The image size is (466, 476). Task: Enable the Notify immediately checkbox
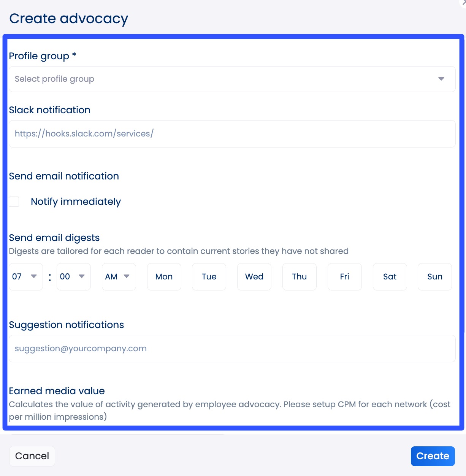pos(14,202)
